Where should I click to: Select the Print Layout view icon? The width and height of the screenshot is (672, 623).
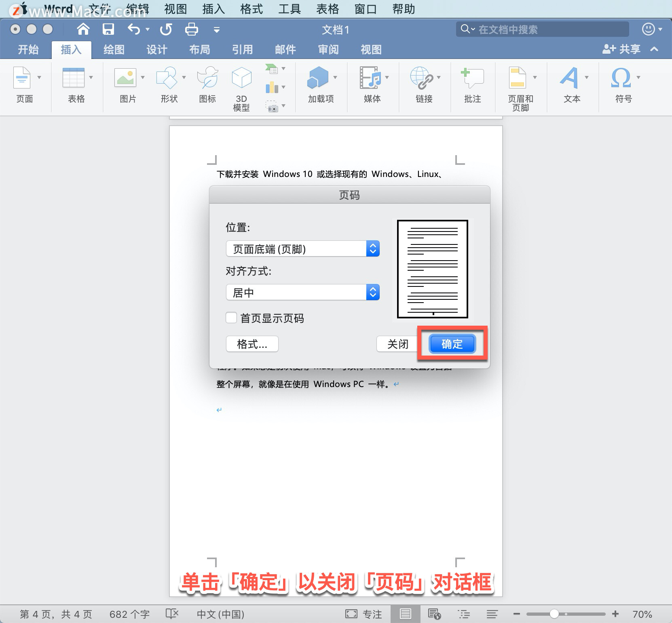406,614
